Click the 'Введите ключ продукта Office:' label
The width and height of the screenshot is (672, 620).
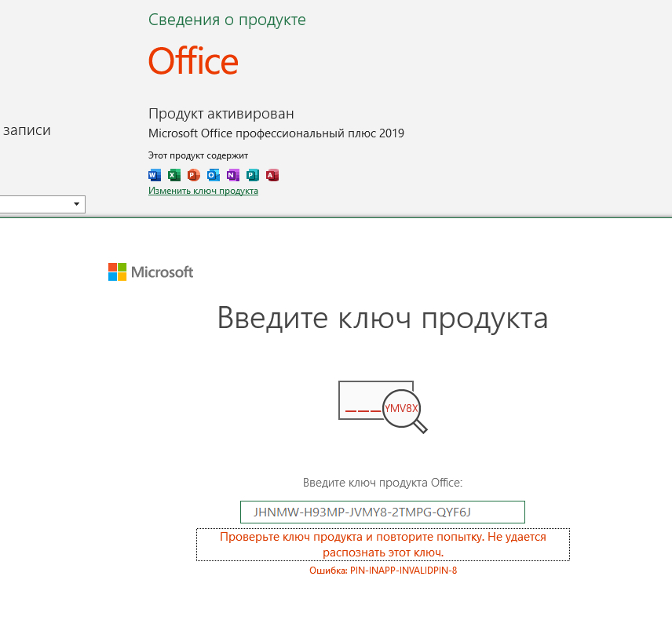(382, 483)
